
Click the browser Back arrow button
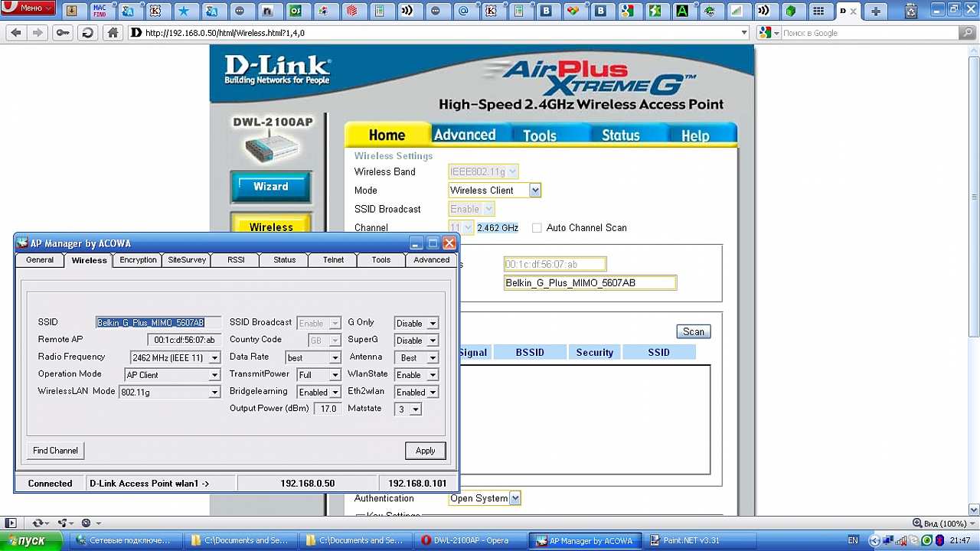coord(15,33)
